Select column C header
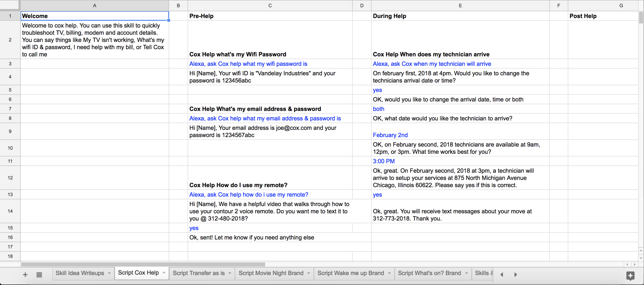Viewport: 644px width, 285px height. point(270,5)
